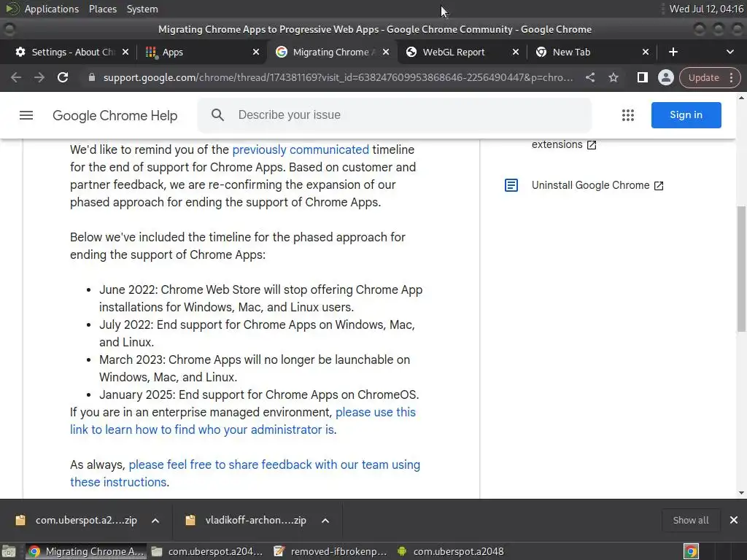Switch to com.uberspot.a2048 taskbar window
The width and height of the screenshot is (747, 560).
click(450, 551)
